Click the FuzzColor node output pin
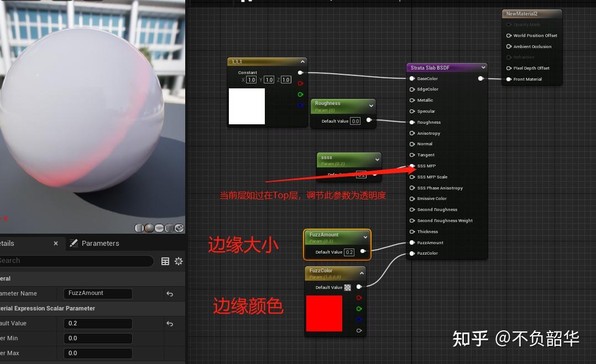The height and width of the screenshot is (364, 596). pyautogui.click(x=359, y=287)
